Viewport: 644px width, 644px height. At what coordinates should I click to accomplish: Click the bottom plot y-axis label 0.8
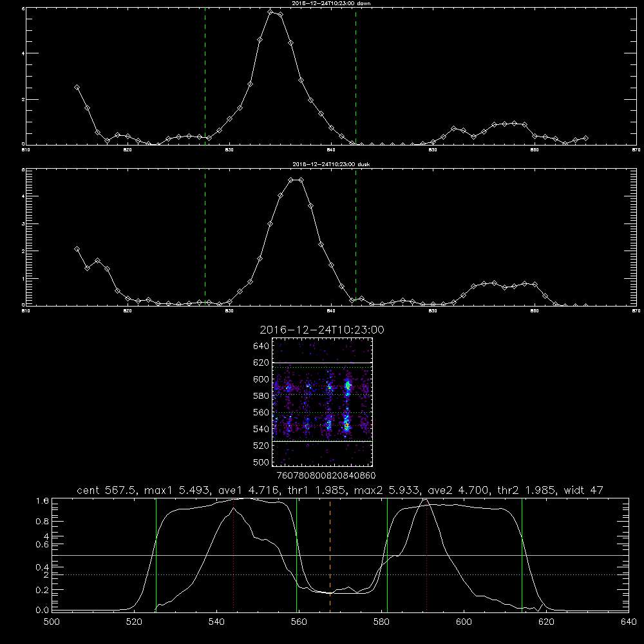point(43,521)
